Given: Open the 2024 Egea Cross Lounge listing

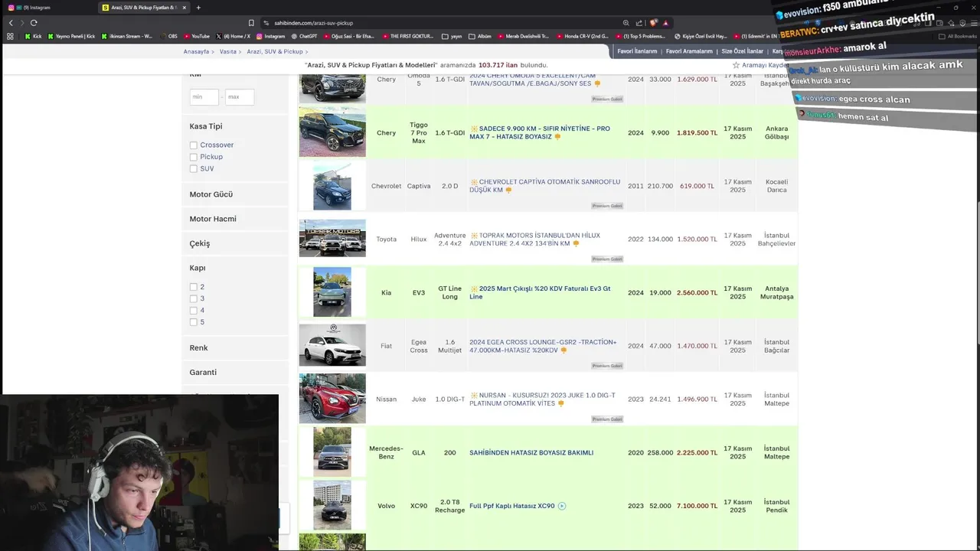Looking at the screenshot, I should [x=543, y=346].
